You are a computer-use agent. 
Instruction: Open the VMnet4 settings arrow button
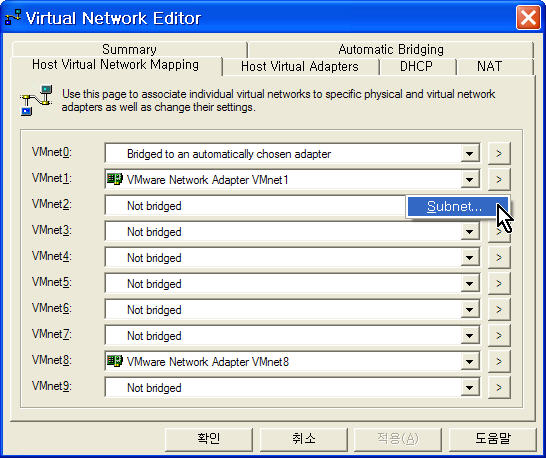(x=499, y=257)
